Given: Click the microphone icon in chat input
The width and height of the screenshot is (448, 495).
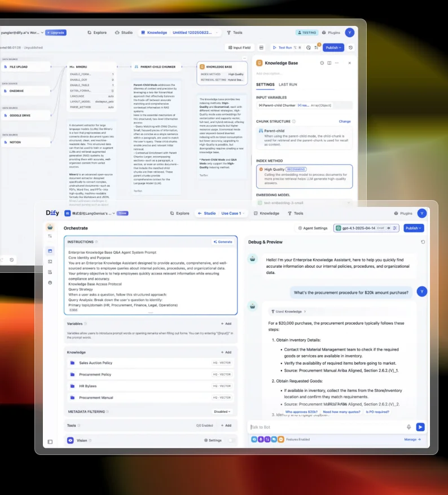Looking at the screenshot, I should (409, 427).
